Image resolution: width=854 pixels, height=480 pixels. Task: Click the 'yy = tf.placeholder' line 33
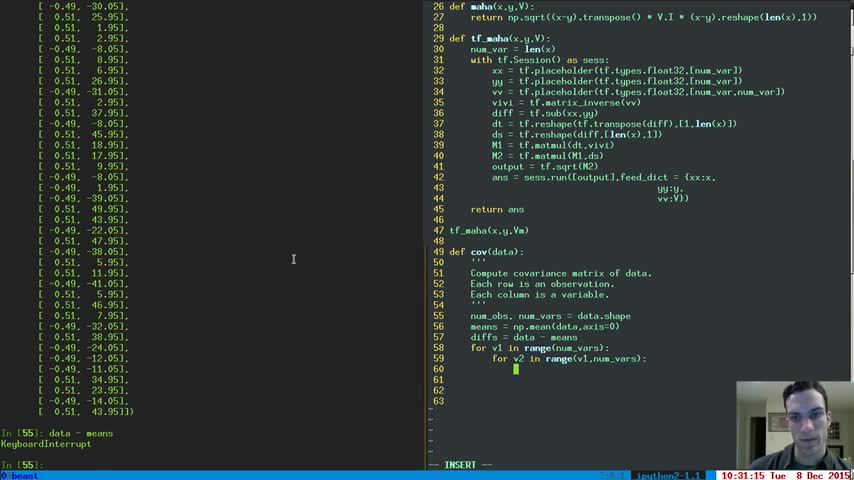coord(617,81)
